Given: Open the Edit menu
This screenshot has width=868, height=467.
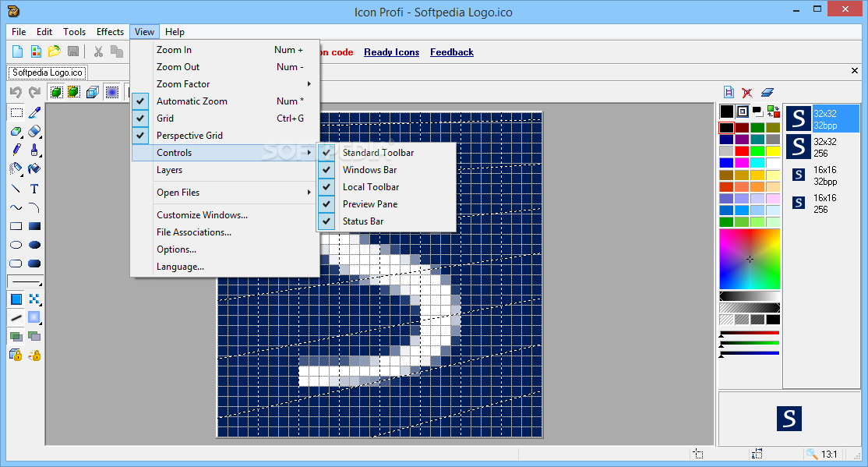Looking at the screenshot, I should click(44, 32).
